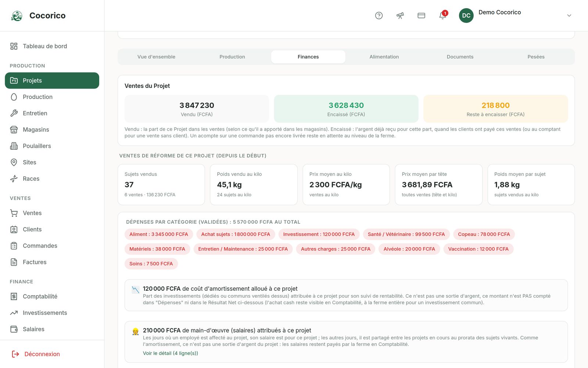This screenshot has height=368, width=588.
Task: Go to Tableau de bord
Action: 52,46
